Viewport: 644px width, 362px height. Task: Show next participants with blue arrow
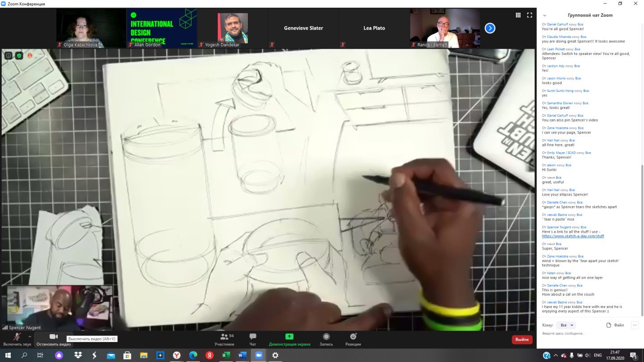click(x=490, y=28)
